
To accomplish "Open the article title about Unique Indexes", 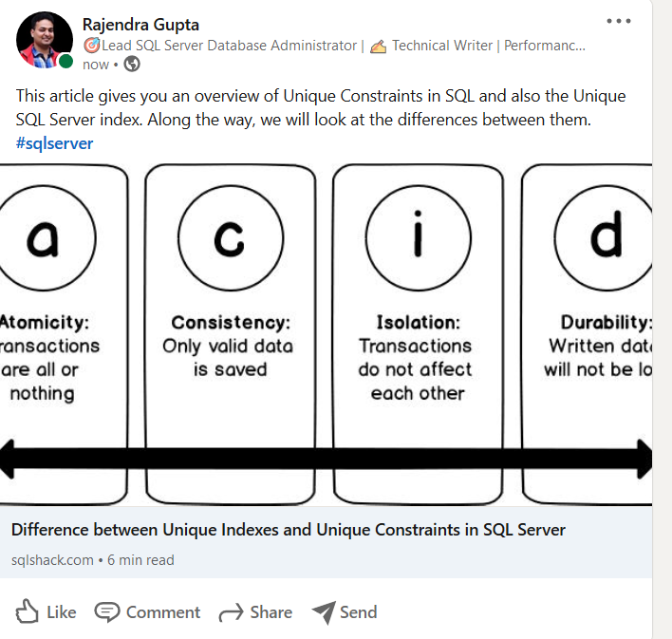I will click(289, 530).
